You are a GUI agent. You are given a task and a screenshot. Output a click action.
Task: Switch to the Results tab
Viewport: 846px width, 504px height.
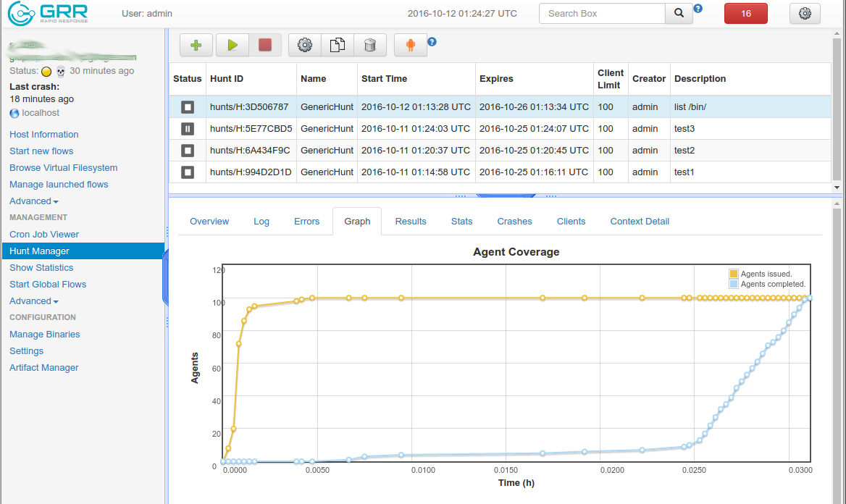[411, 222]
